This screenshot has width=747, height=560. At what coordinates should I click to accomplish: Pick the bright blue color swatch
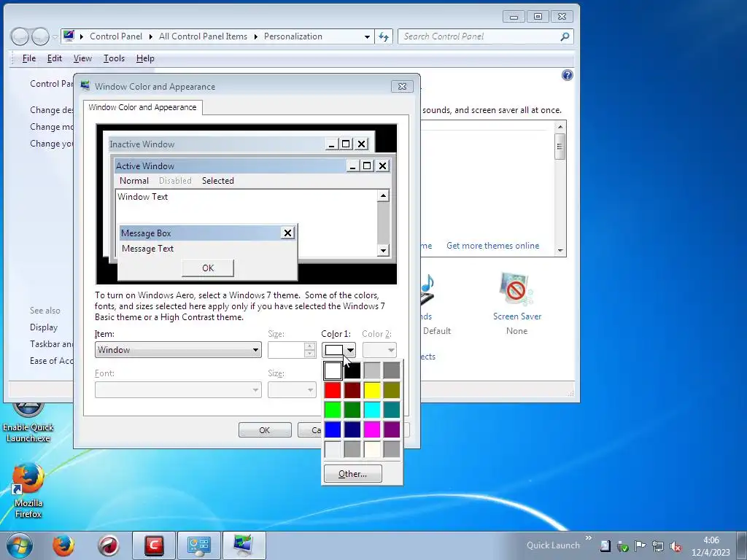point(333,429)
